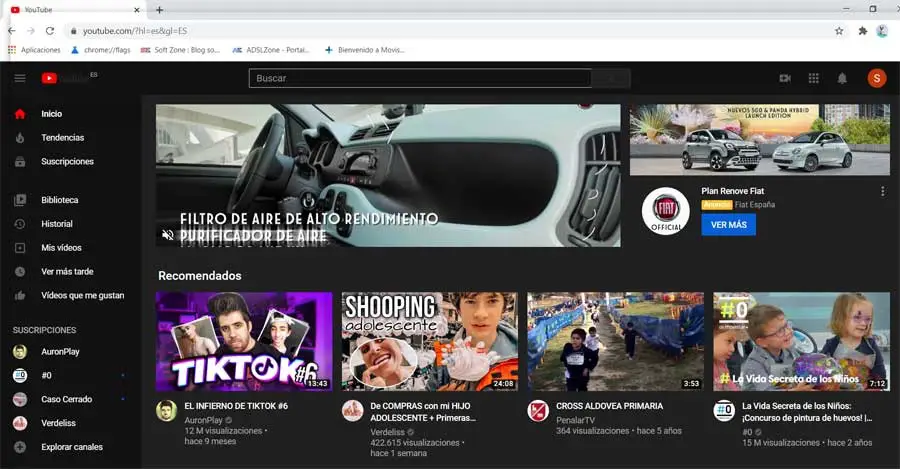Click the De COMPRAS con mi HIJO title
The width and height of the screenshot is (900, 469).
coord(423,412)
